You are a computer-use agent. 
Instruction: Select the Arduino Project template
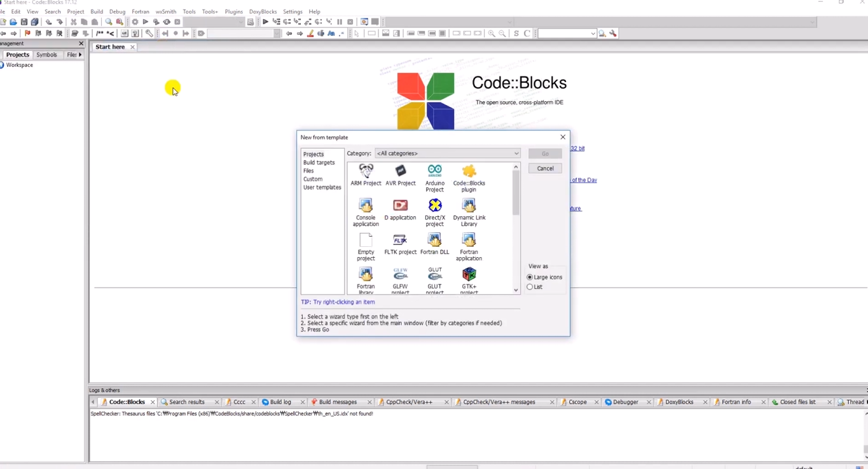[x=435, y=178]
